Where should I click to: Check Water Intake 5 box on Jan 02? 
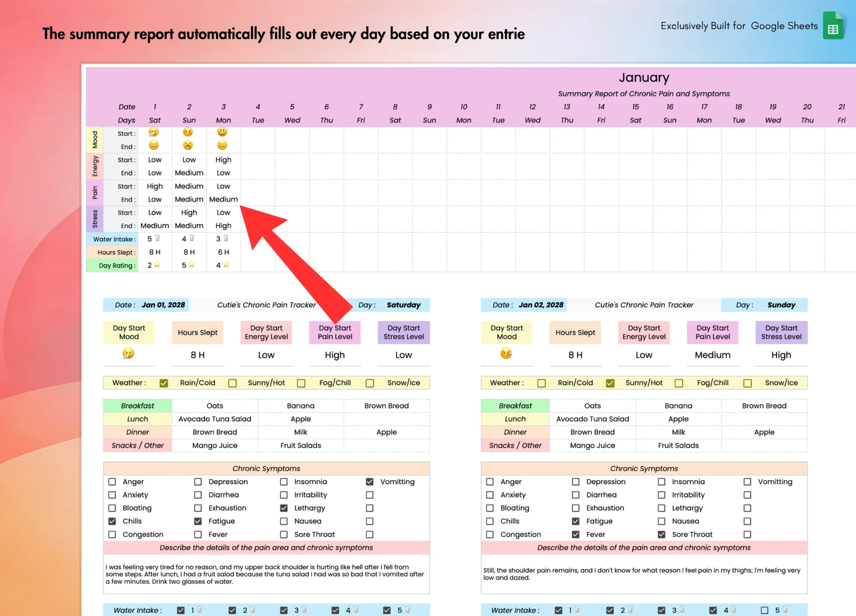click(764, 610)
